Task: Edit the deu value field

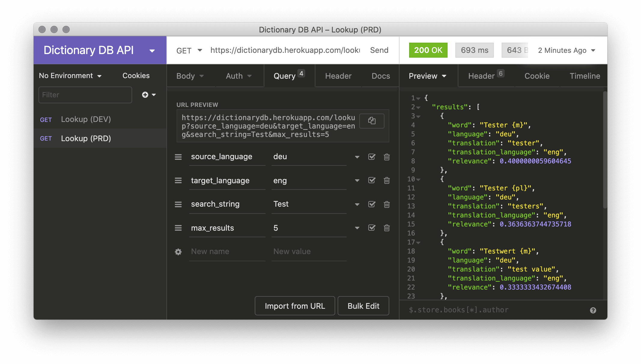Action: click(309, 157)
